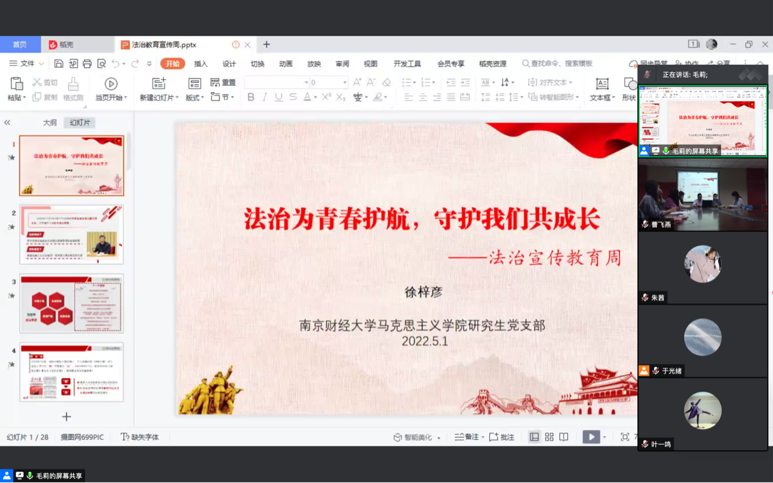
Task: Increase font size with the larger A icon
Action: click(357, 82)
